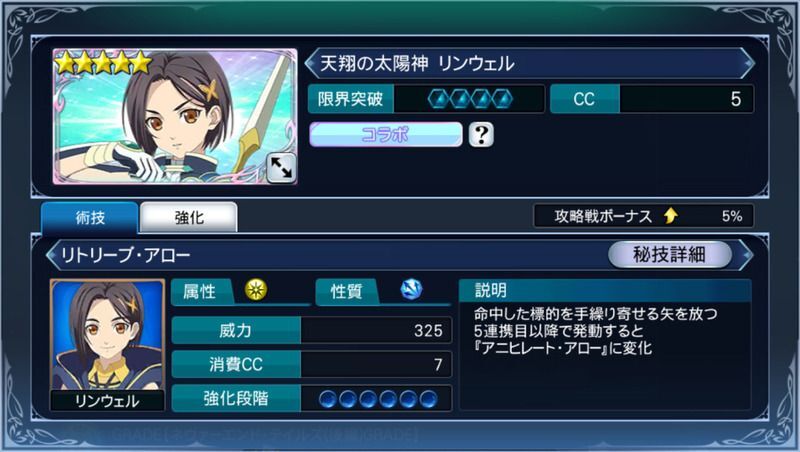Select the 術技 tab

coord(90,218)
